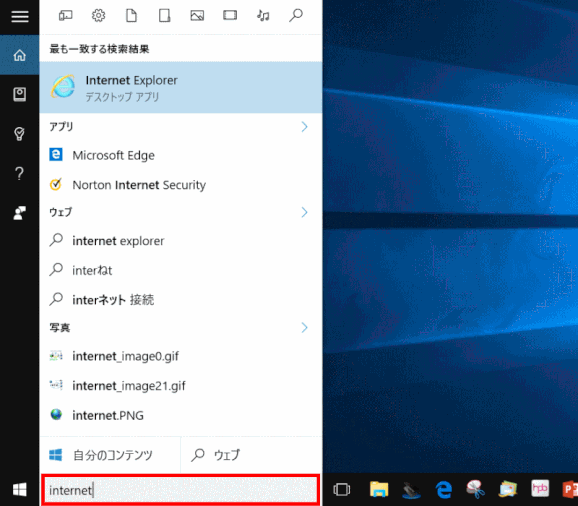The image size is (578, 506).
Task: Launch Microsoft Edge from the taskbar
Action: [x=444, y=490]
